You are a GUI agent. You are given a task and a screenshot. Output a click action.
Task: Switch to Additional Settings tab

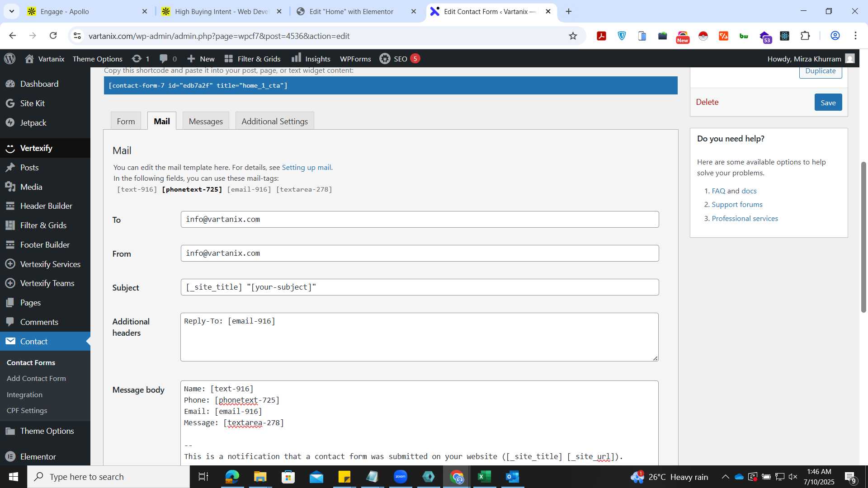(274, 121)
